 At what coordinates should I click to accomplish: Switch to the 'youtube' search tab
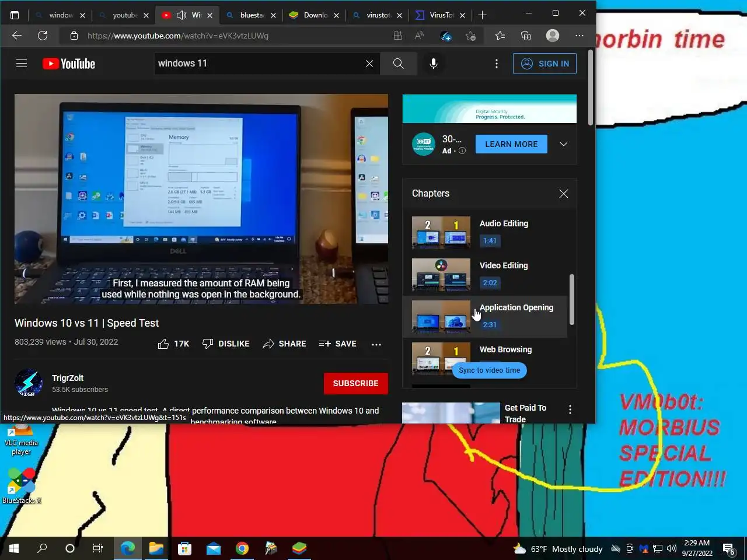pyautogui.click(x=125, y=15)
